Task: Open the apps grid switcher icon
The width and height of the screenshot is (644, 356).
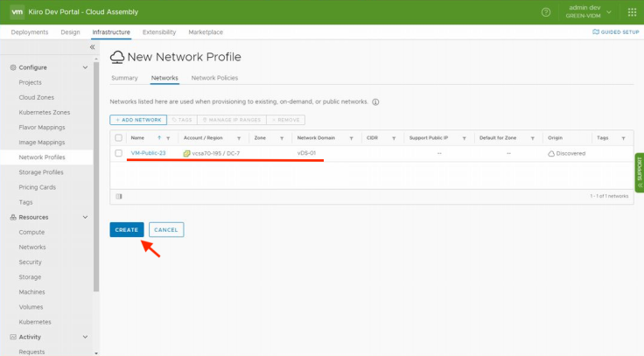Action: [x=632, y=12]
